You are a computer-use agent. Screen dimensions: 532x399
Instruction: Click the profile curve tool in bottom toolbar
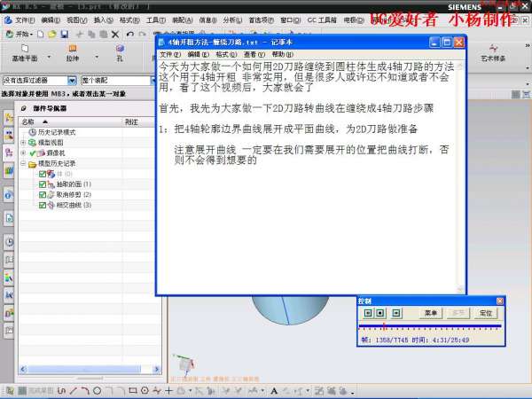click(61, 391)
